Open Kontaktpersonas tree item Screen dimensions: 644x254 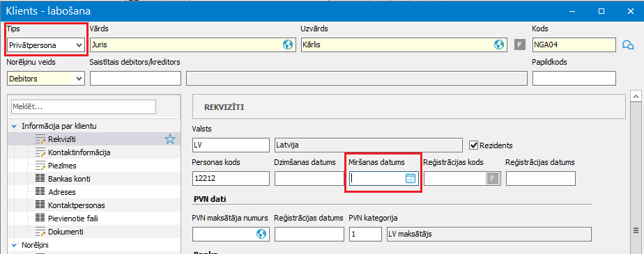click(77, 205)
